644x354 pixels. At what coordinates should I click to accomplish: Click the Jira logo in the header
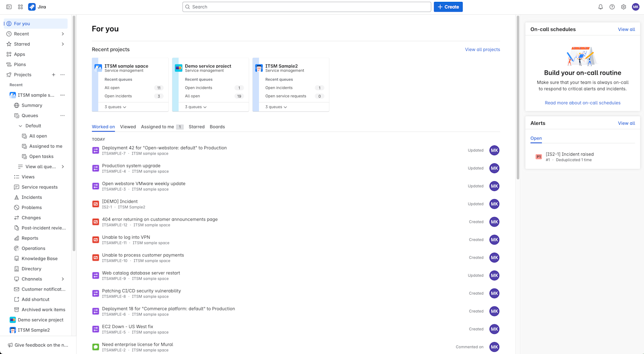click(37, 7)
